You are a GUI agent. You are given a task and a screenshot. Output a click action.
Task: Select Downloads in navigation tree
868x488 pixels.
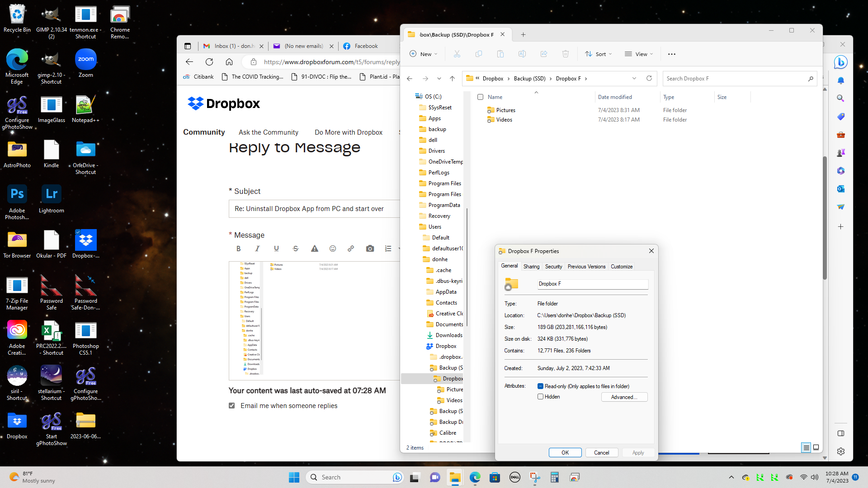coord(449,335)
